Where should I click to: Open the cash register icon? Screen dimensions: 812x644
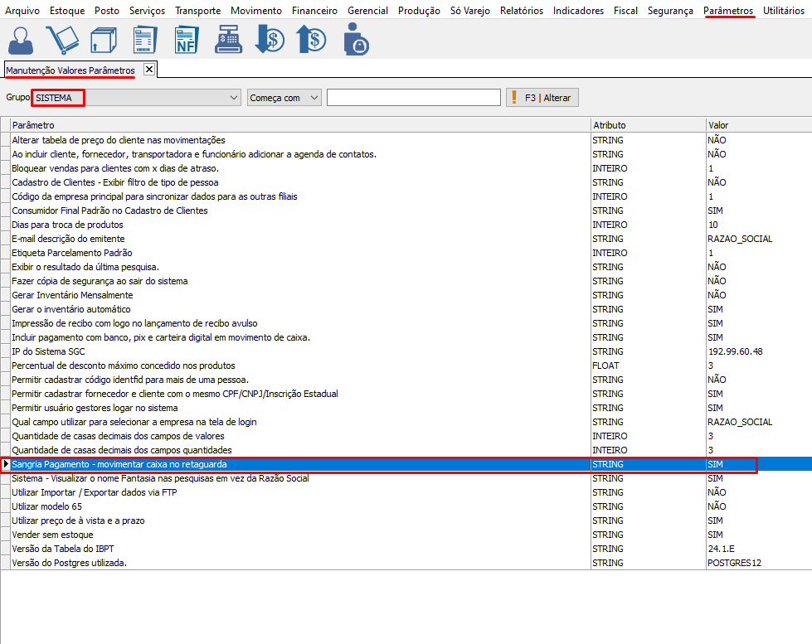pyautogui.click(x=228, y=39)
